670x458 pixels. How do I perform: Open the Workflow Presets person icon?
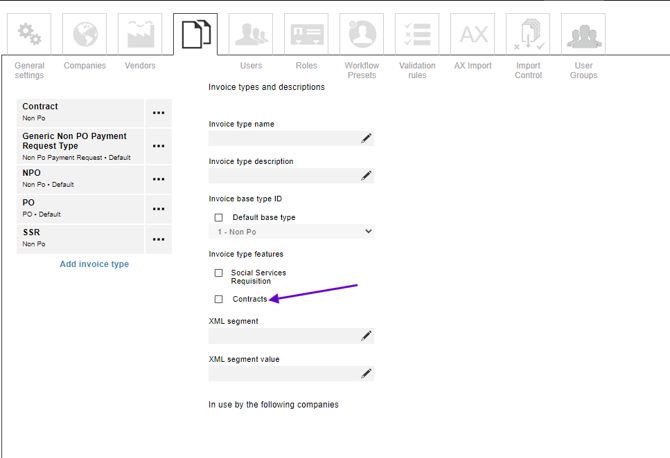click(x=361, y=34)
